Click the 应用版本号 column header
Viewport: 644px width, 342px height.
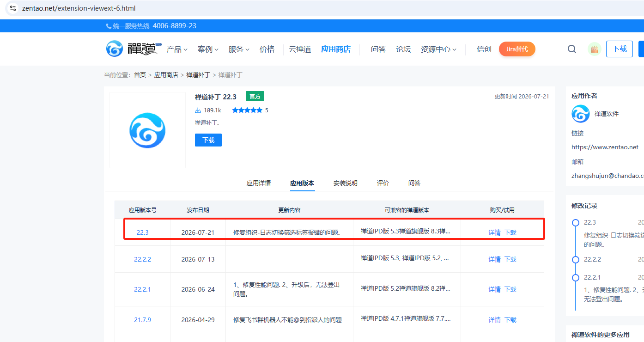(x=142, y=210)
